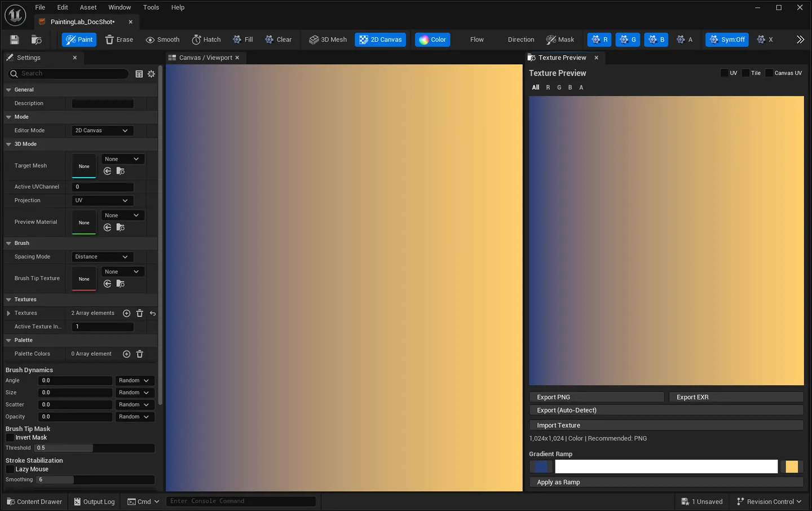Image resolution: width=812 pixels, height=511 pixels.
Task: Reset Textures to default value
Action: 153,313
